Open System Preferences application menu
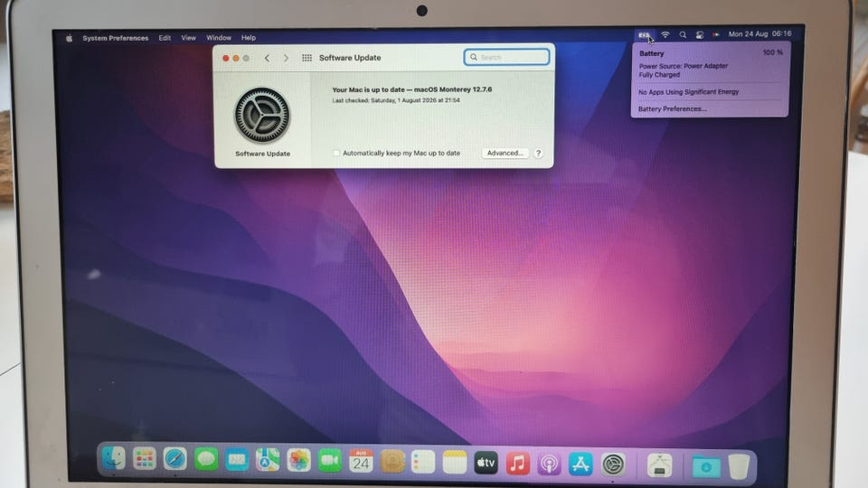Viewport: 868px width, 488px height. click(x=116, y=38)
